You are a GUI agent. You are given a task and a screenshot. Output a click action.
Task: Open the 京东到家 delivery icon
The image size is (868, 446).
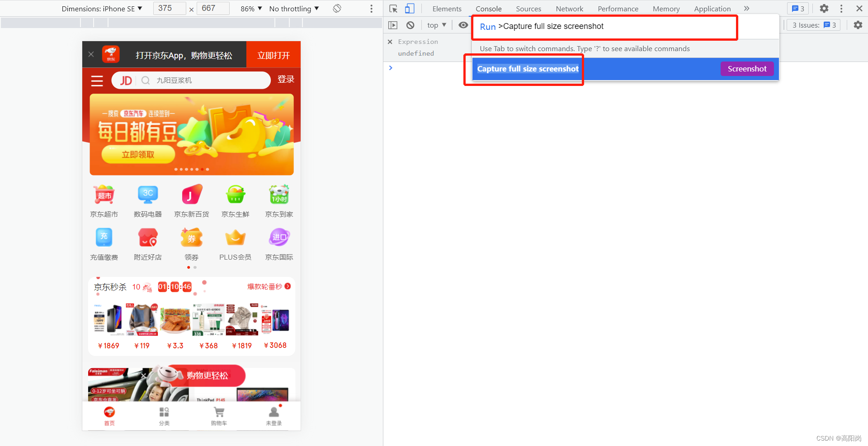[x=279, y=195]
